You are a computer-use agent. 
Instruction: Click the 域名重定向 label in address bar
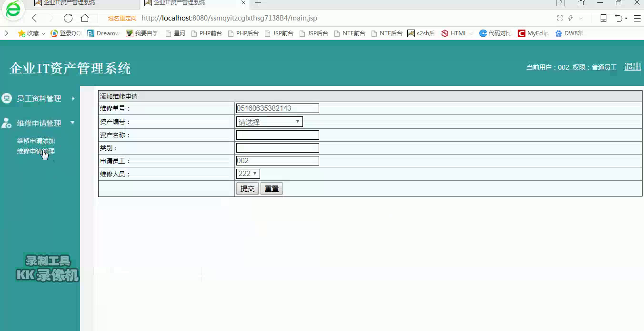click(x=122, y=19)
